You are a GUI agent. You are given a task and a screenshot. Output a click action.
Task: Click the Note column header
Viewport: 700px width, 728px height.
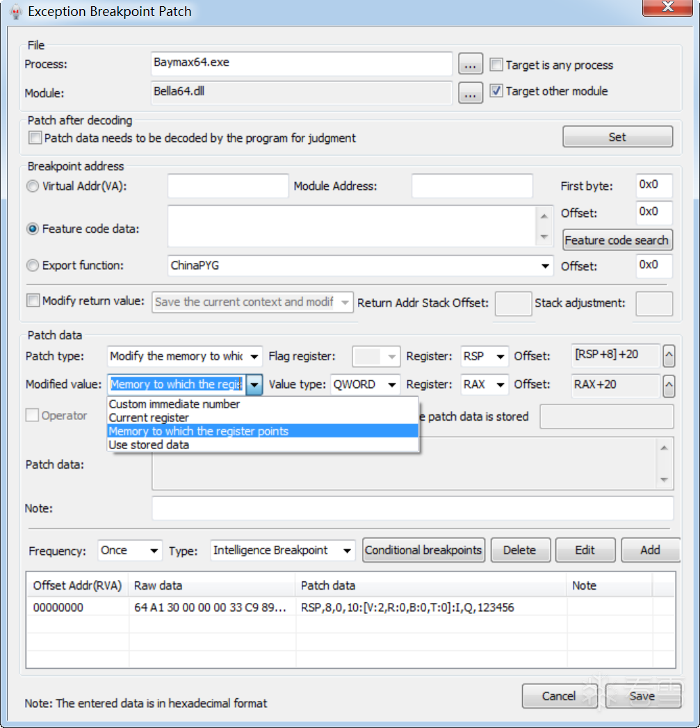coord(610,585)
